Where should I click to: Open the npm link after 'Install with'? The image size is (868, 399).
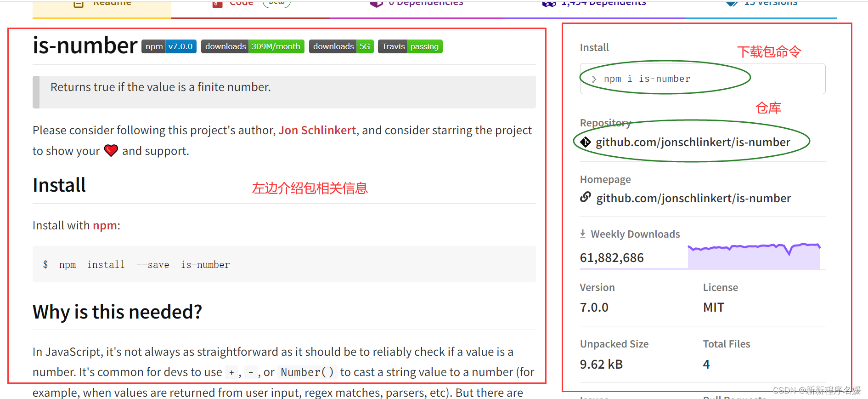point(105,225)
